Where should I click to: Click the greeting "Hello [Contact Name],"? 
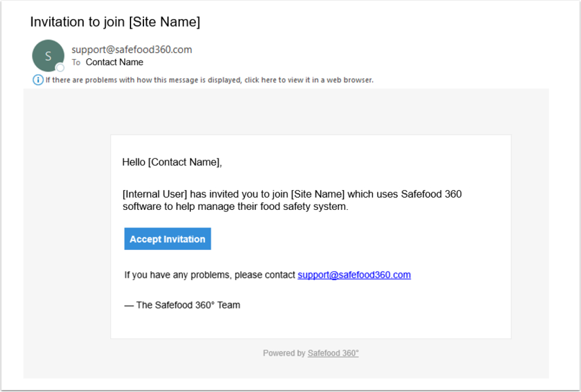172,162
